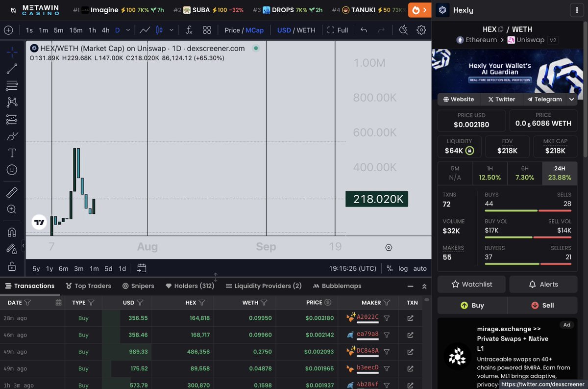Toggle auto scale on chart
Screen dimensions: 588x389
420,268
